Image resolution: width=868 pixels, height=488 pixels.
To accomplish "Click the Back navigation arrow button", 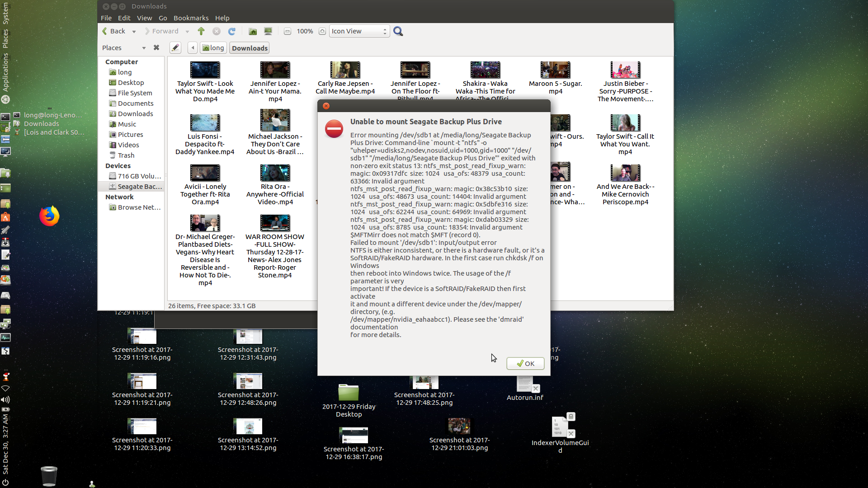I will 105,31.
